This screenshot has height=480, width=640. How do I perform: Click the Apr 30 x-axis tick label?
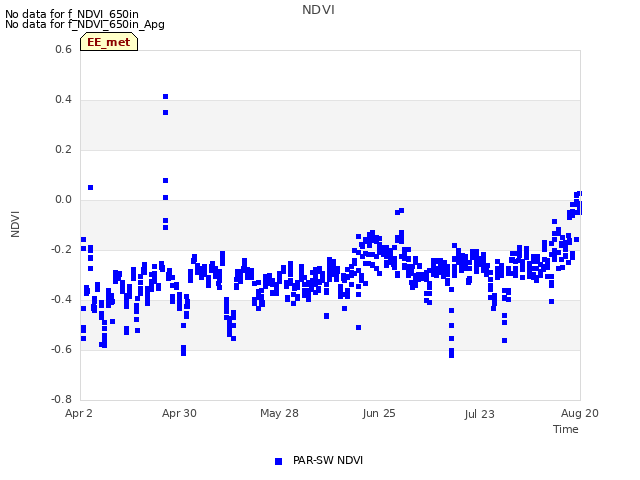tap(179, 413)
